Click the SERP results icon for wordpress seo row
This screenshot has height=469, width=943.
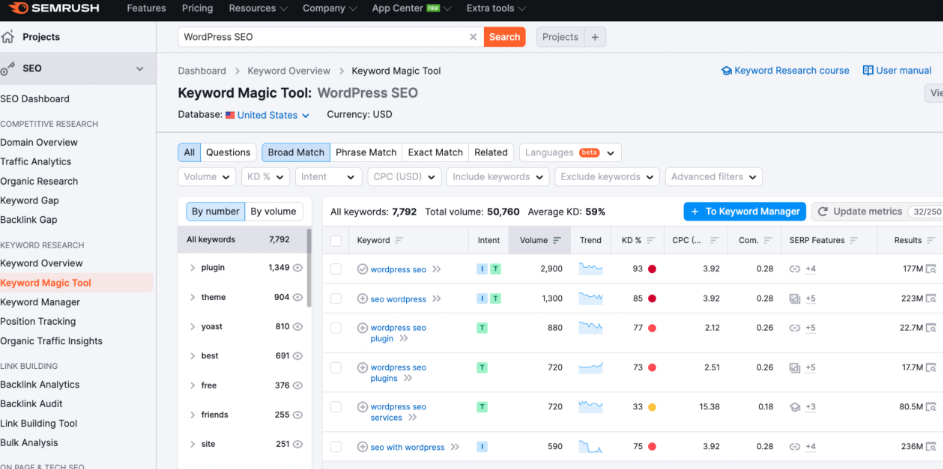coord(930,269)
